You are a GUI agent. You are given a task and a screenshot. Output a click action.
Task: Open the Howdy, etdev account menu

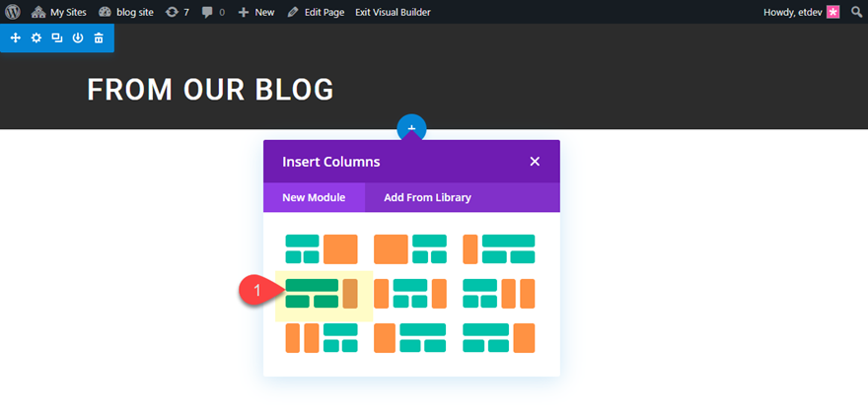coord(801,12)
